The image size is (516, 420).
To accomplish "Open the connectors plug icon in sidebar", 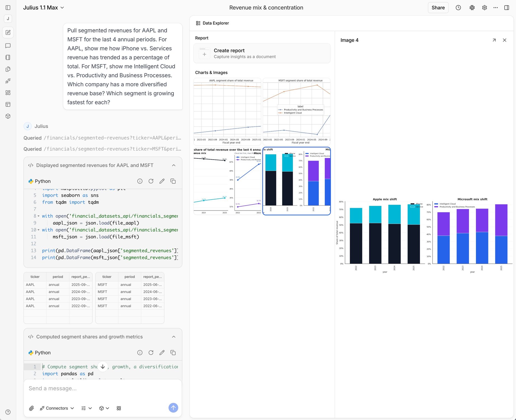I will tap(8, 81).
